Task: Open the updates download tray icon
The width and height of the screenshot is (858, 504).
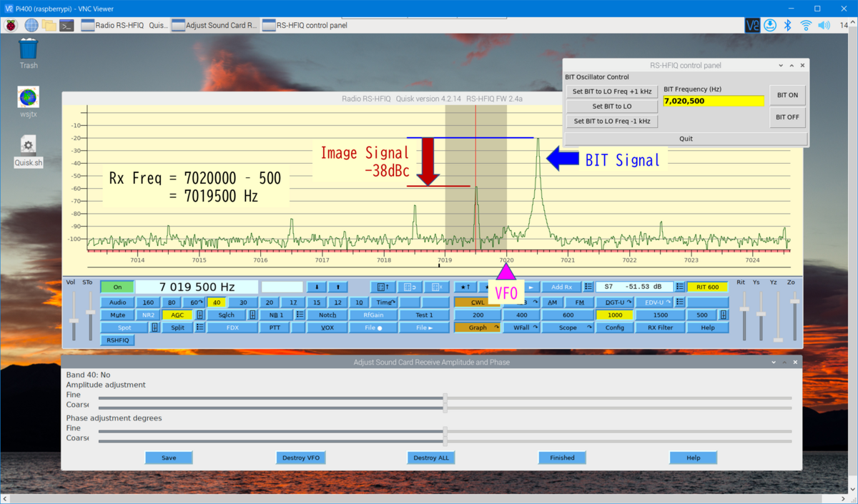Action: pyautogui.click(x=770, y=25)
